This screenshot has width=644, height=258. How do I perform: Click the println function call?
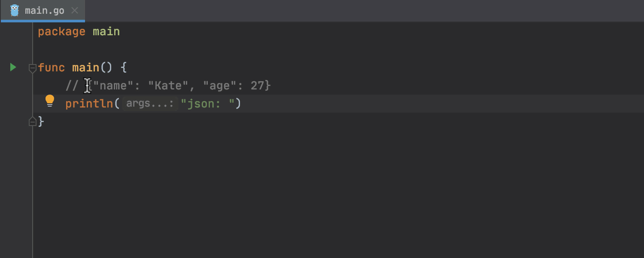point(89,104)
